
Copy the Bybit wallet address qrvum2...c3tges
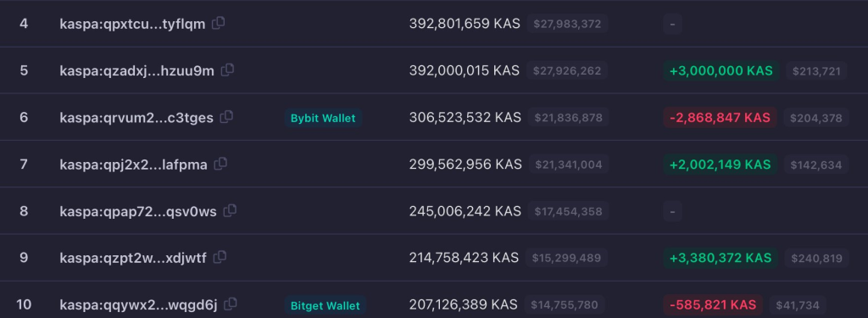[x=226, y=117]
